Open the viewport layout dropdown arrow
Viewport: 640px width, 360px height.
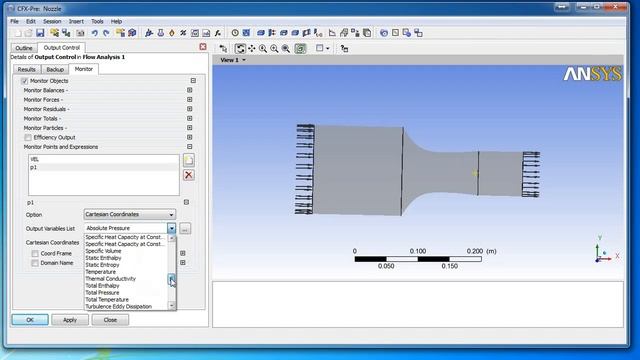[328, 49]
